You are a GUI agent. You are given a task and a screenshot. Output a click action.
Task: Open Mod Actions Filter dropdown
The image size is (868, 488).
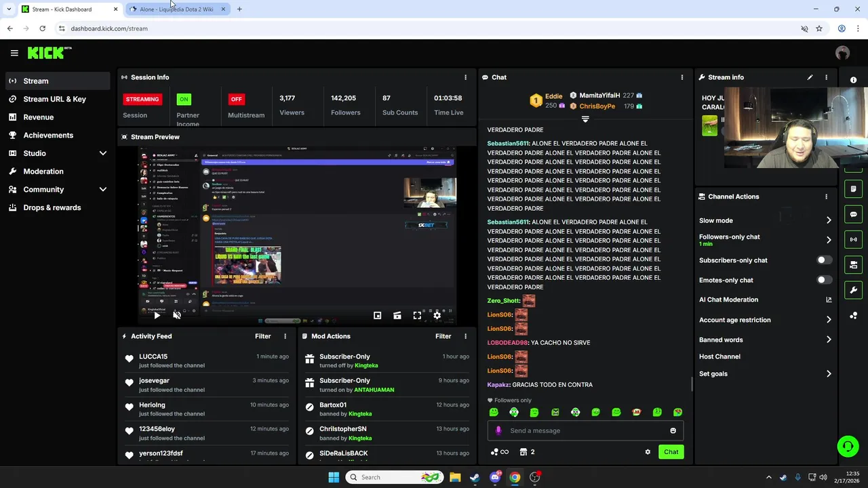pyautogui.click(x=443, y=336)
